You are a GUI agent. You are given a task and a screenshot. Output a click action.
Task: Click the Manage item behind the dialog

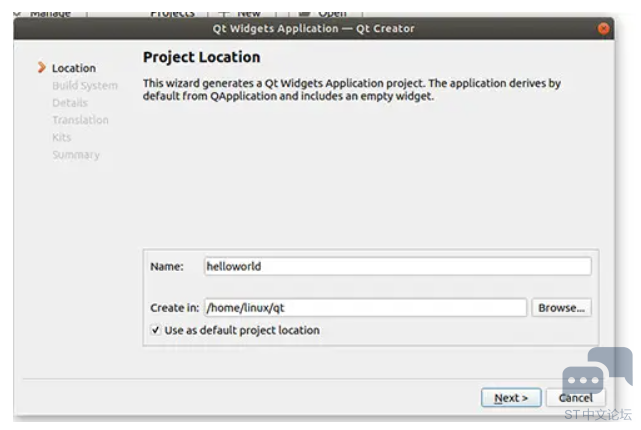(48, 12)
